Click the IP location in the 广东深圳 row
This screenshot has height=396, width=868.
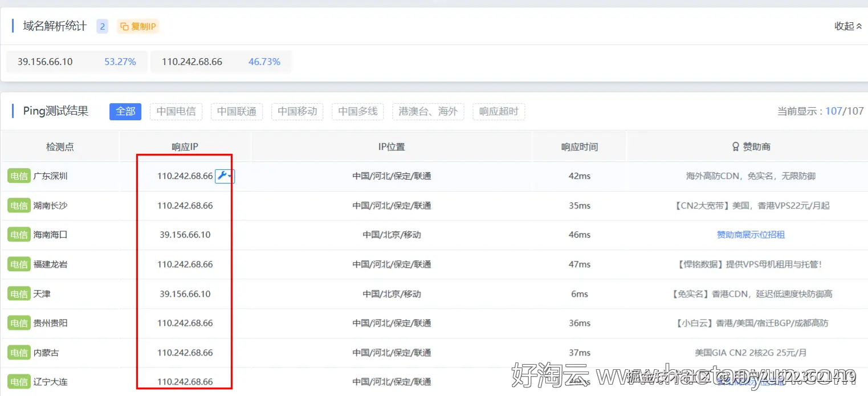tap(392, 176)
